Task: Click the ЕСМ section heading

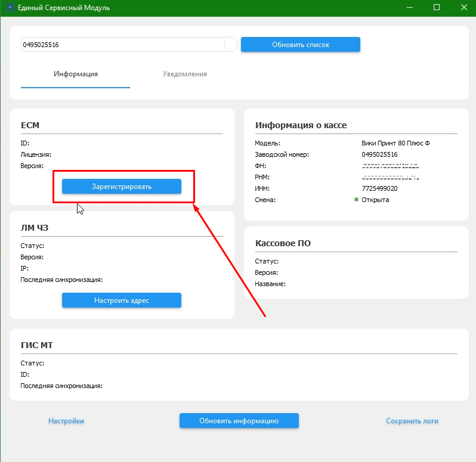Action: click(30, 125)
